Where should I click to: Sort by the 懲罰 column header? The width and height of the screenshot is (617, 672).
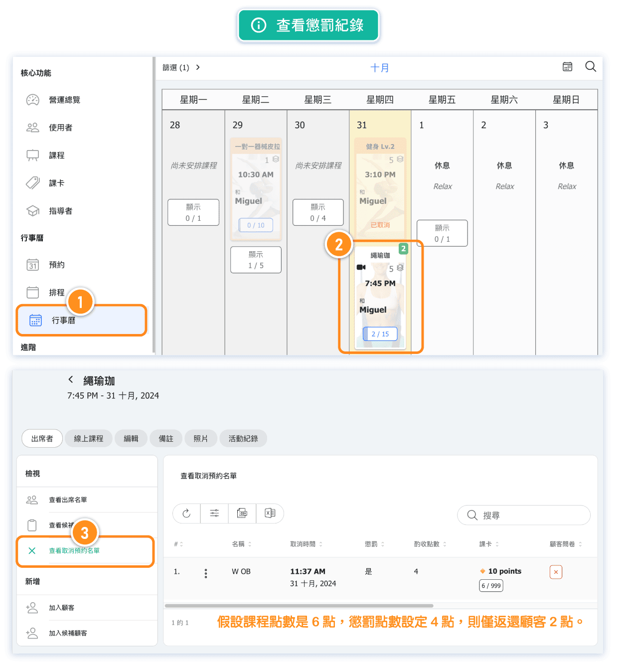(374, 544)
